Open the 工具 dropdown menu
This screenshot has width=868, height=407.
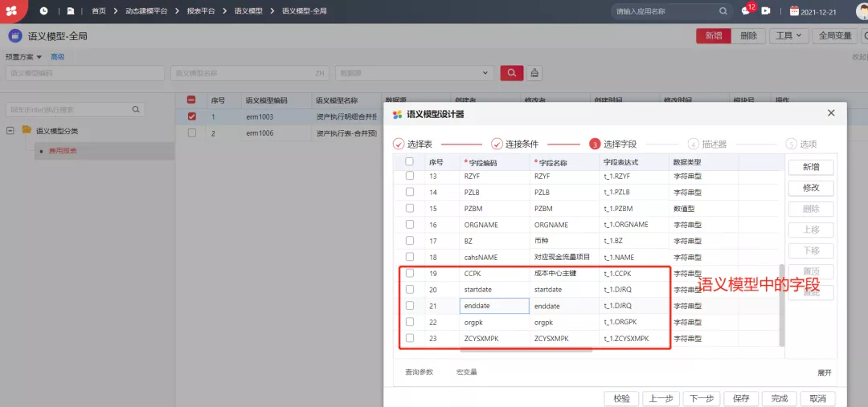pyautogui.click(x=789, y=36)
